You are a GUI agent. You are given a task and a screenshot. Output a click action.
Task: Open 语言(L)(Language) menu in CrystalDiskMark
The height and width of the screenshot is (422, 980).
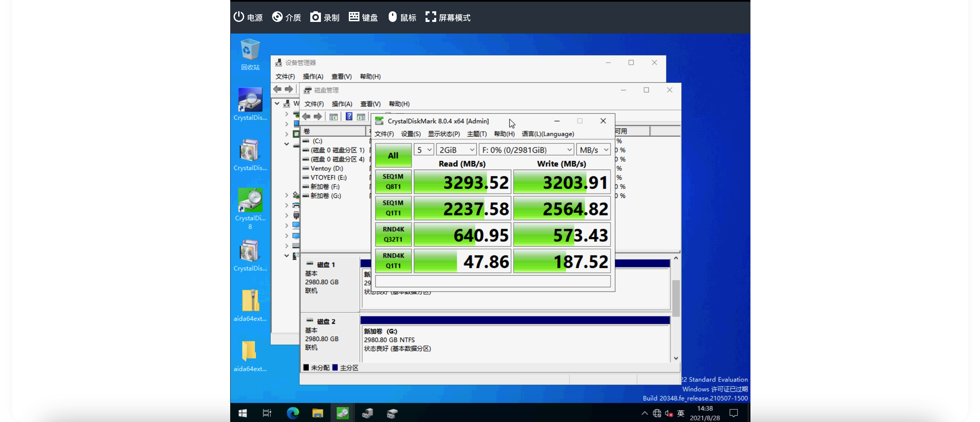click(x=548, y=134)
